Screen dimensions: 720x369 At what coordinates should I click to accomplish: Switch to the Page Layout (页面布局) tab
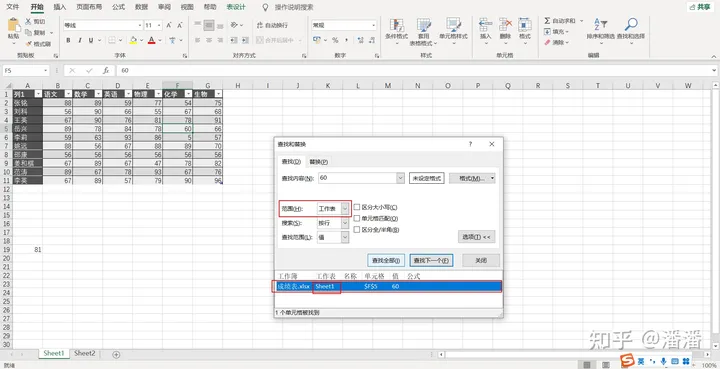[x=89, y=7]
